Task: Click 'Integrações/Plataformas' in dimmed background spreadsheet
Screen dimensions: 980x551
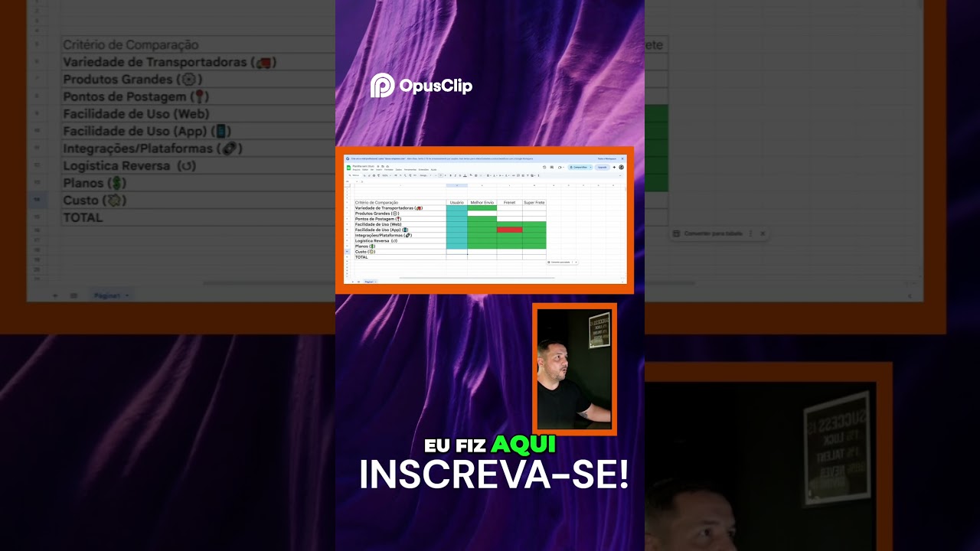Action: pos(153,148)
